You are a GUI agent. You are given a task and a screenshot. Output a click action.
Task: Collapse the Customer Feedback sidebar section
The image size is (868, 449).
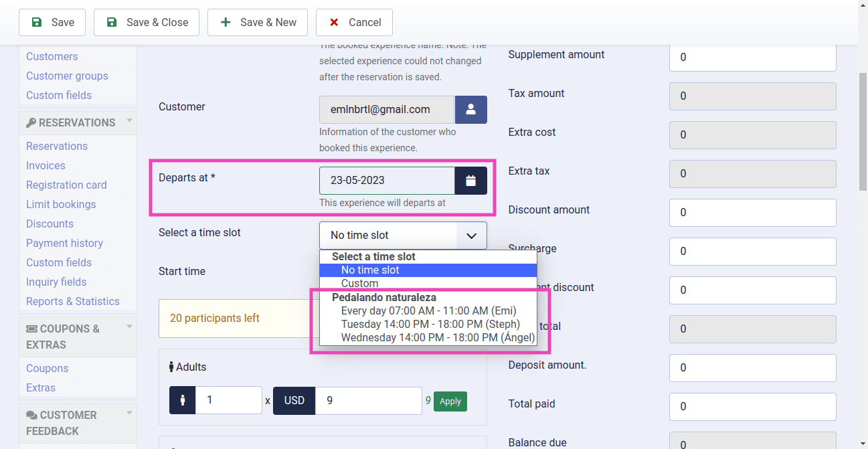[129, 414]
